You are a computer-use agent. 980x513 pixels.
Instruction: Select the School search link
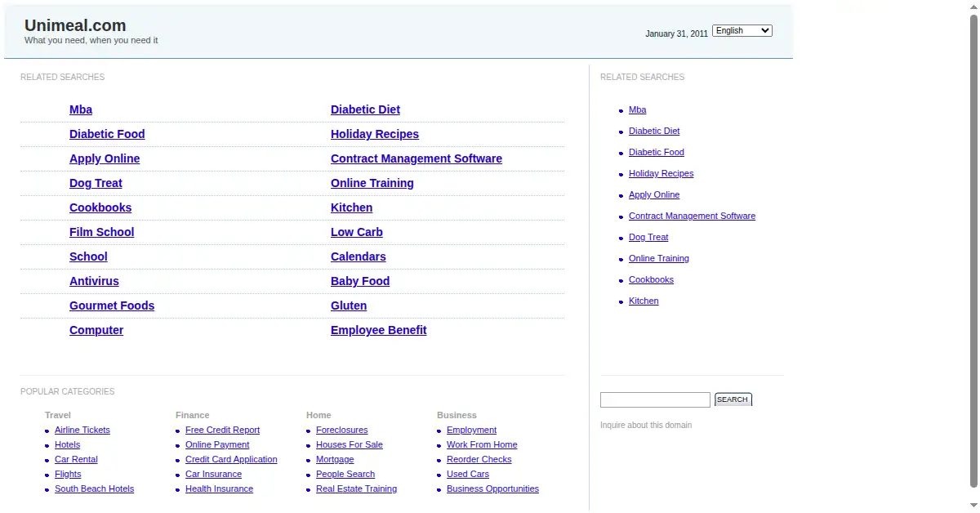point(88,256)
